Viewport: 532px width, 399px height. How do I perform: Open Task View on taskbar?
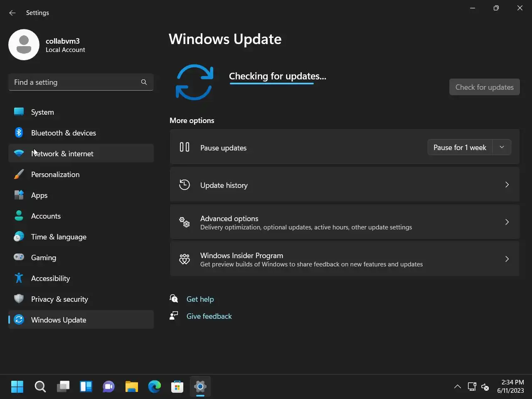63,387
